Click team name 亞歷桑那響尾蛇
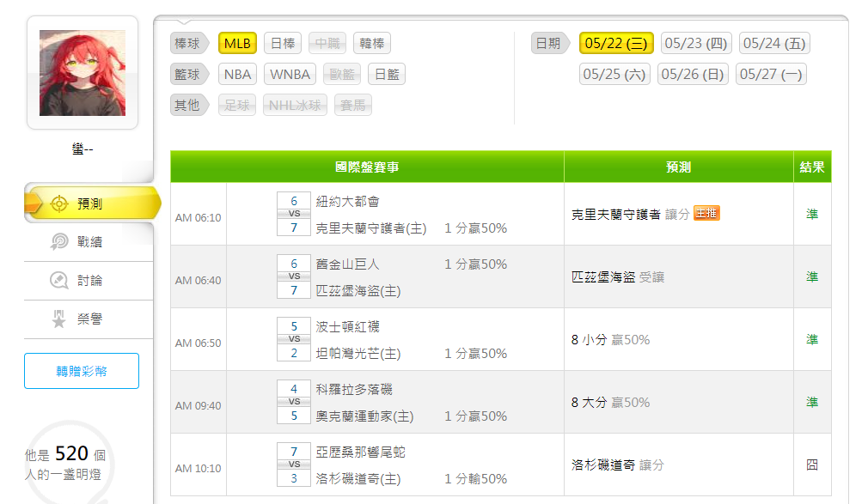 coord(360,452)
